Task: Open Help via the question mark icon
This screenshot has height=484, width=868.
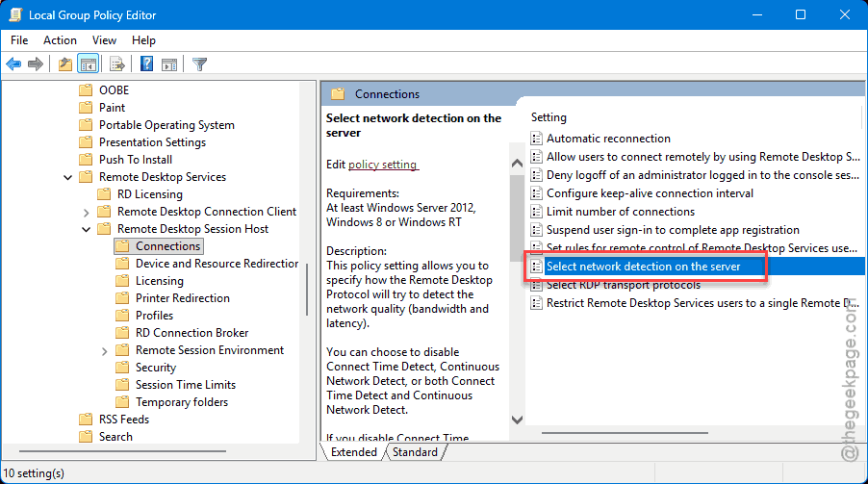Action: [x=147, y=64]
